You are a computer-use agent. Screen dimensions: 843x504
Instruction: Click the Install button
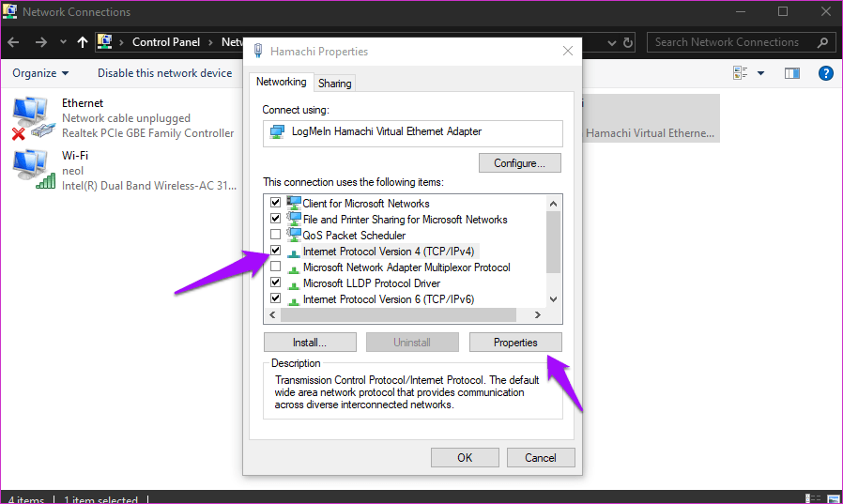[x=310, y=343]
